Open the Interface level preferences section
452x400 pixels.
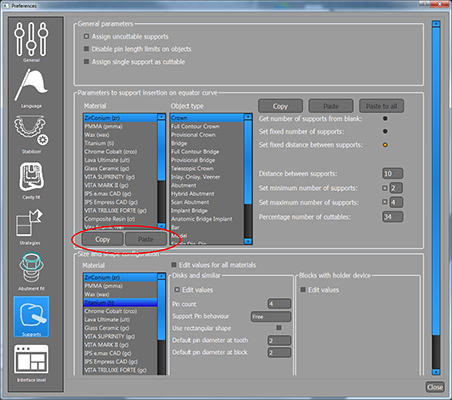pos(31,363)
